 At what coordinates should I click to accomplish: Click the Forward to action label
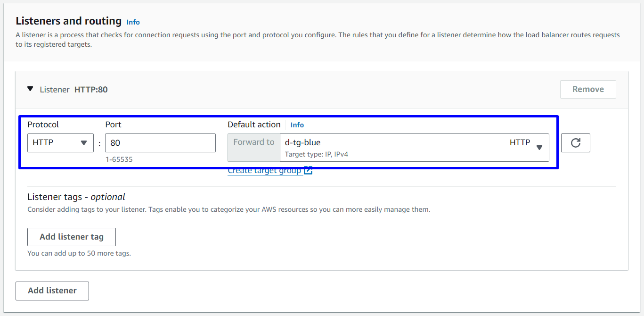click(x=254, y=142)
